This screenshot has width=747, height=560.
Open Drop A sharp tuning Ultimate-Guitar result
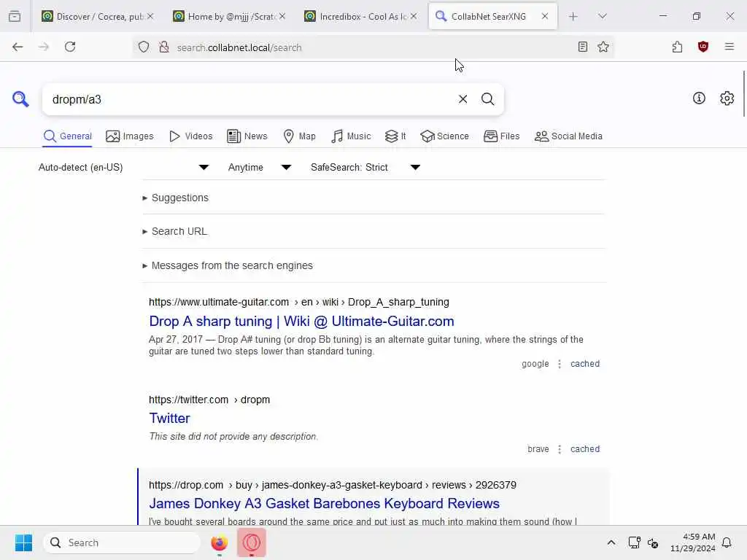[x=301, y=322]
